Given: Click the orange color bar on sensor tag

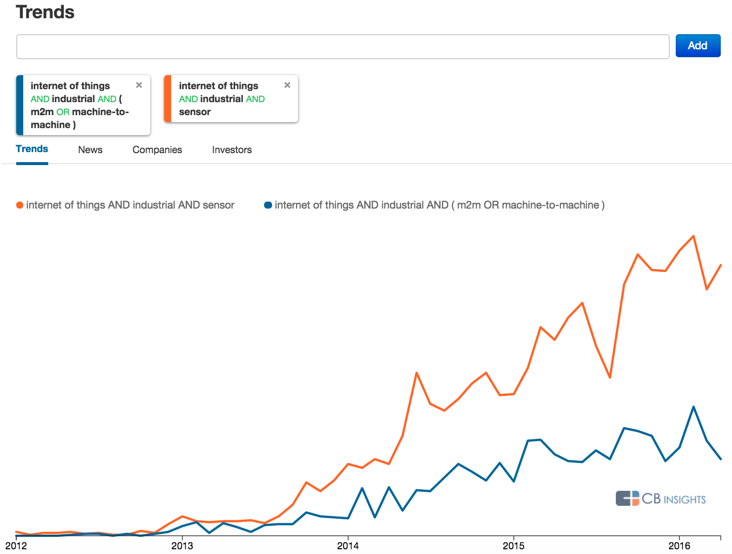Looking at the screenshot, I should coord(167,99).
